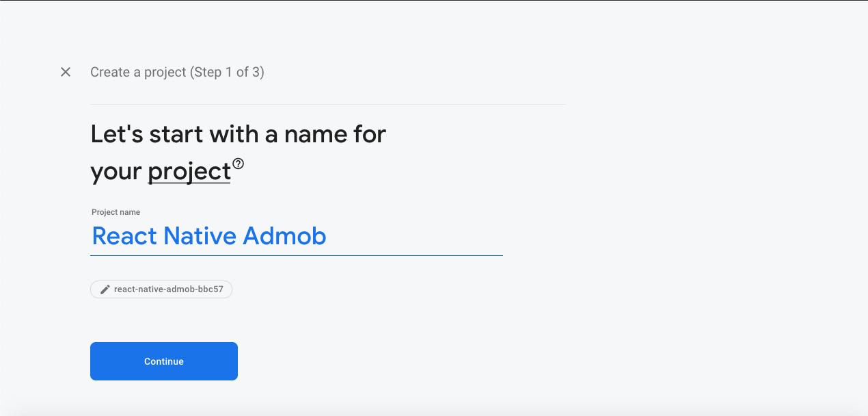
Task: Click the help question mark beside project
Action: pos(239,162)
